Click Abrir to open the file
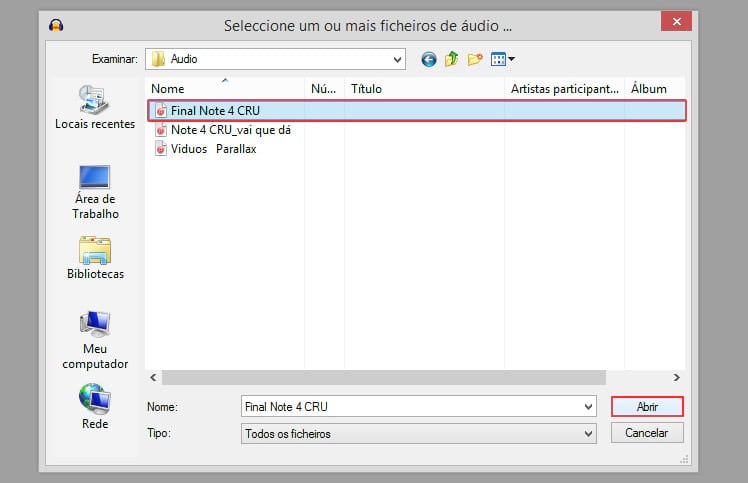 [x=647, y=407]
